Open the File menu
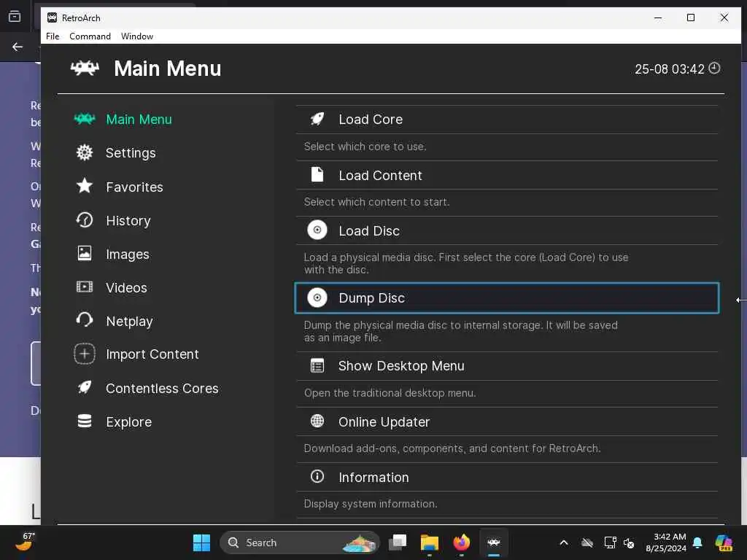Image resolution: width=747 pixels, height=560 pixels. (53, 36)
